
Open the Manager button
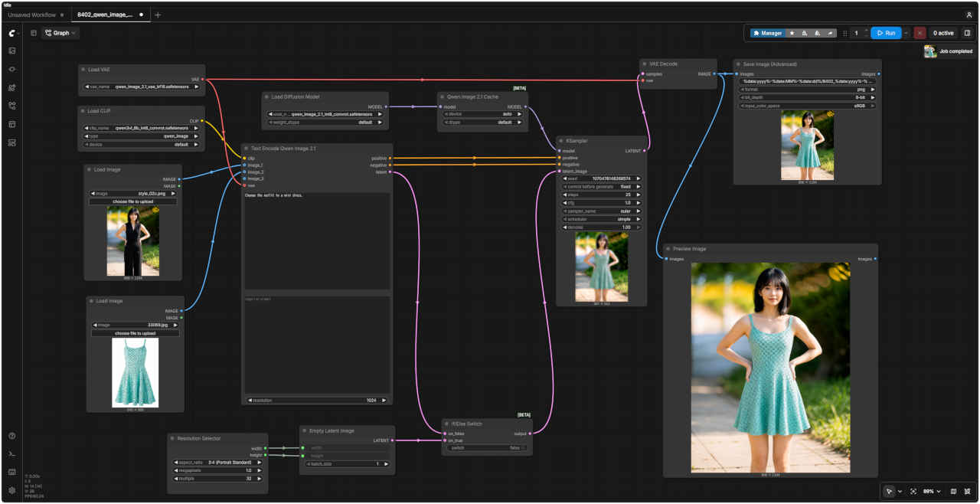click(x=767, y=33)
